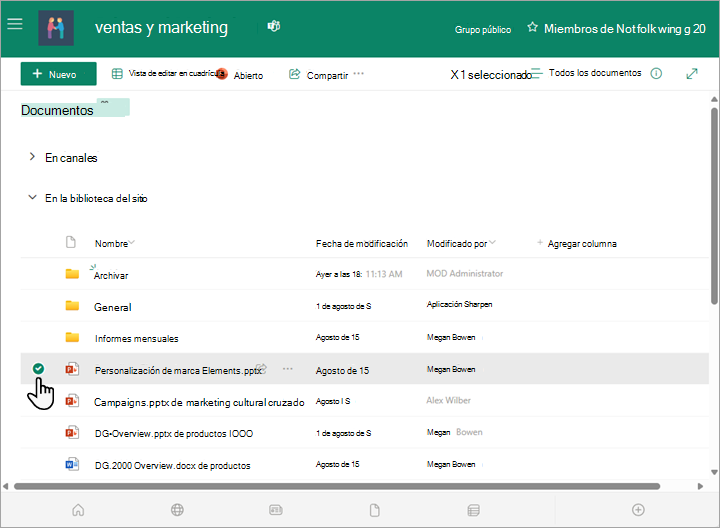Open the hamburger navigation menu
720x528 pixels.
(15, 24)
